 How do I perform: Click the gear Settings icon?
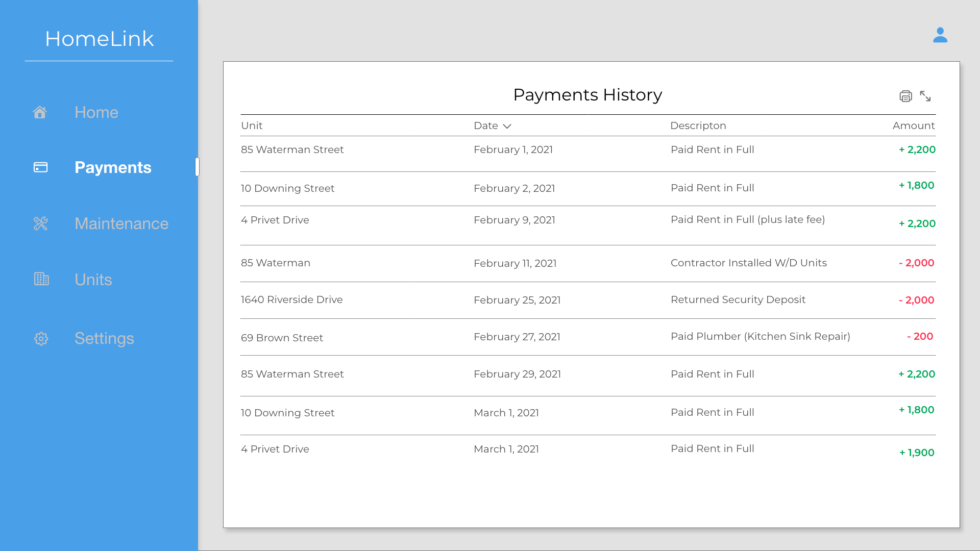41,339
